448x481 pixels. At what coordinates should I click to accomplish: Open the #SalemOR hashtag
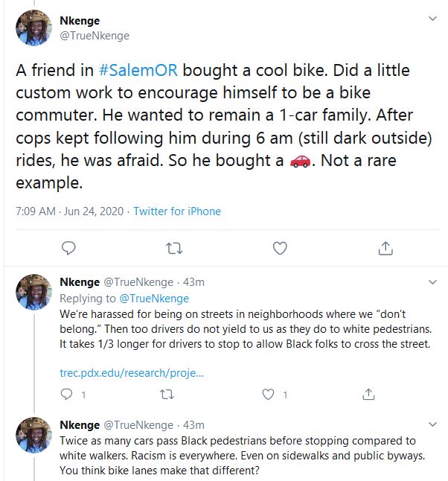138,71
